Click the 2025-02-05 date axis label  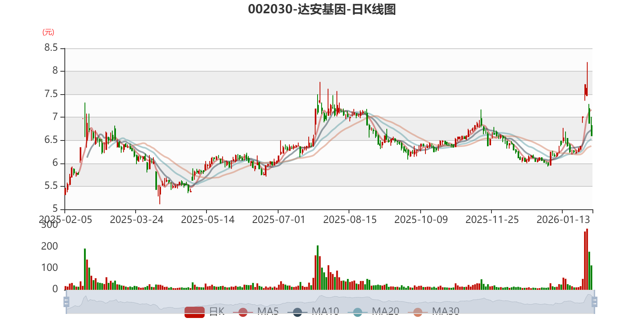pyautogui.click(x=65, y=220)
